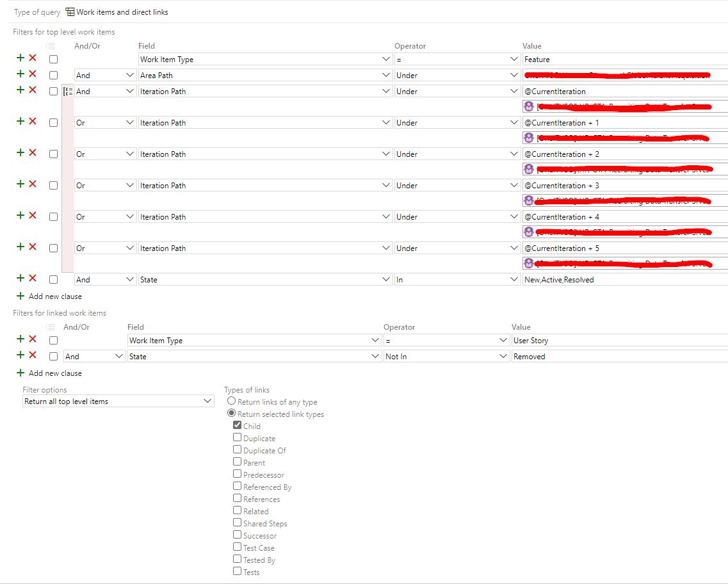The image size is (728, 584).
Task: Add new clause to top level filters
Action: click(49, 296)
